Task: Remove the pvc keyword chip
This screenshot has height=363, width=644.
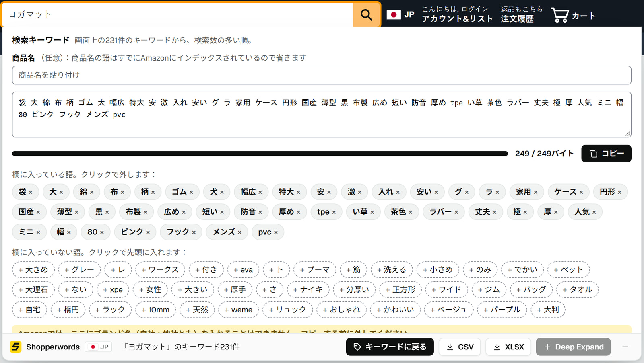Action: coord(268,232)
